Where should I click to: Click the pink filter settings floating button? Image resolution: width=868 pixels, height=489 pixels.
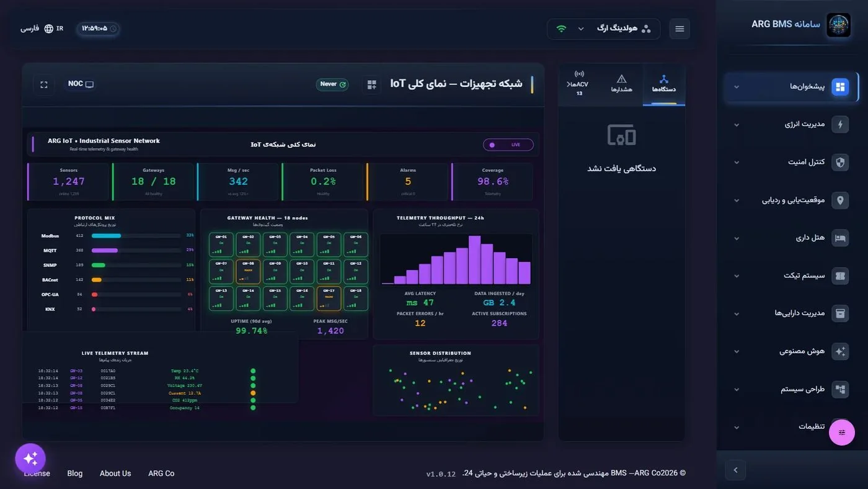842,433
